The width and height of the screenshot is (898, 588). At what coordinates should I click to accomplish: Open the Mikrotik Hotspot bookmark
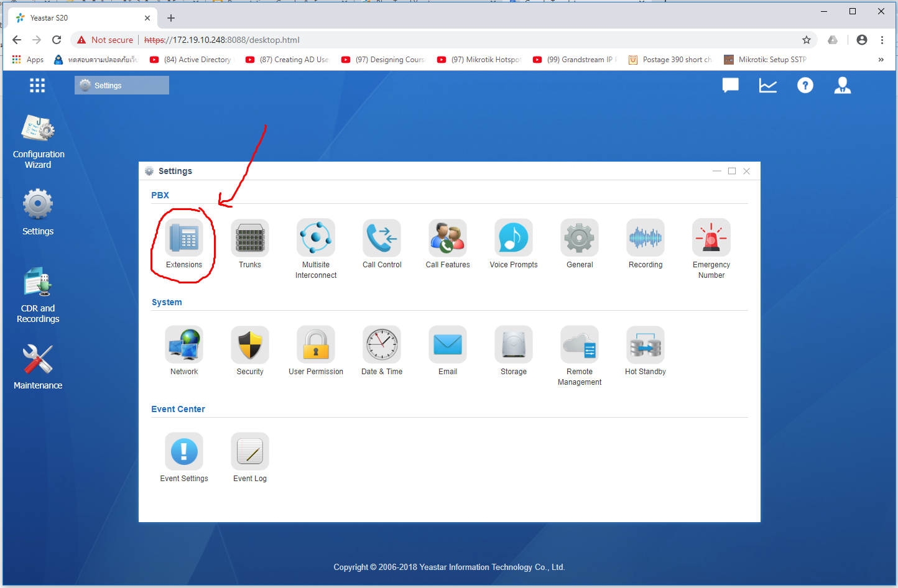(x=479, y=60)
